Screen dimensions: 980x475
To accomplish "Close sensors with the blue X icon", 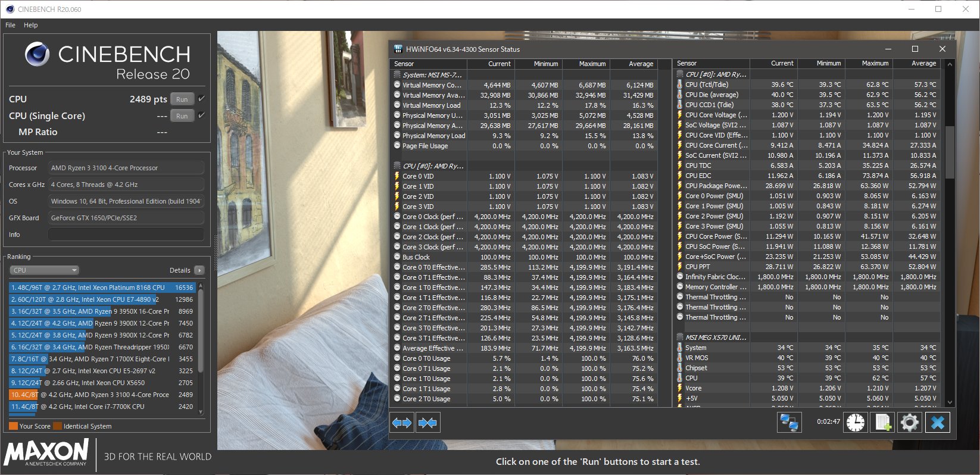I will pyautogui.click(x=937, y=423).
